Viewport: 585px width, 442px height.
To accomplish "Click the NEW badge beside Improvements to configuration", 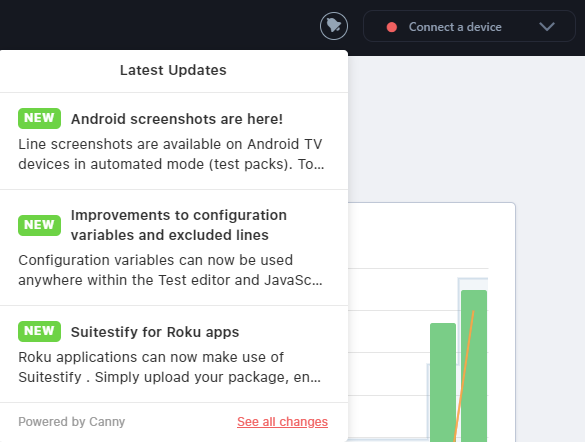I will [x=39, y=225].
